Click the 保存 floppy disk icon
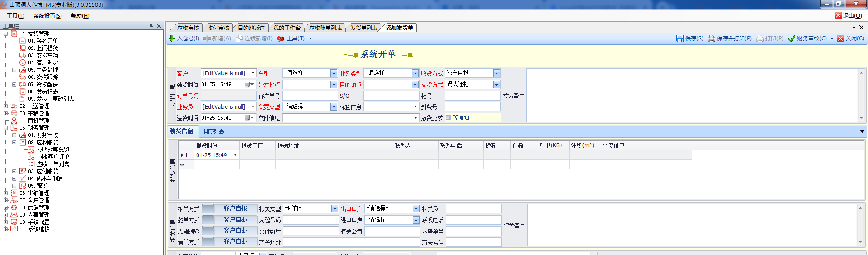The width and height of the screenshot is (868, 255). [679, 38]
